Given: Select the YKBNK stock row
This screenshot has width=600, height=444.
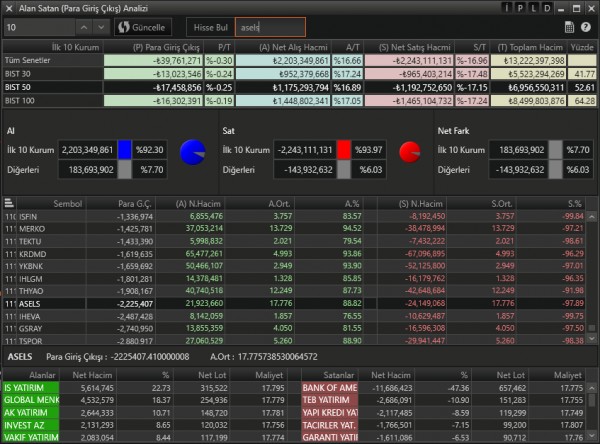Looking at the screenshot, I should 294,266.
